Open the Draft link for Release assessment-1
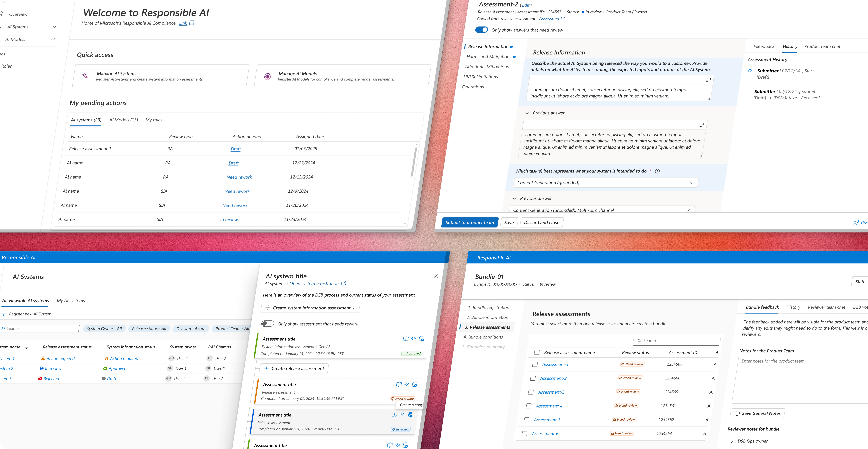 tap(236, 149)
